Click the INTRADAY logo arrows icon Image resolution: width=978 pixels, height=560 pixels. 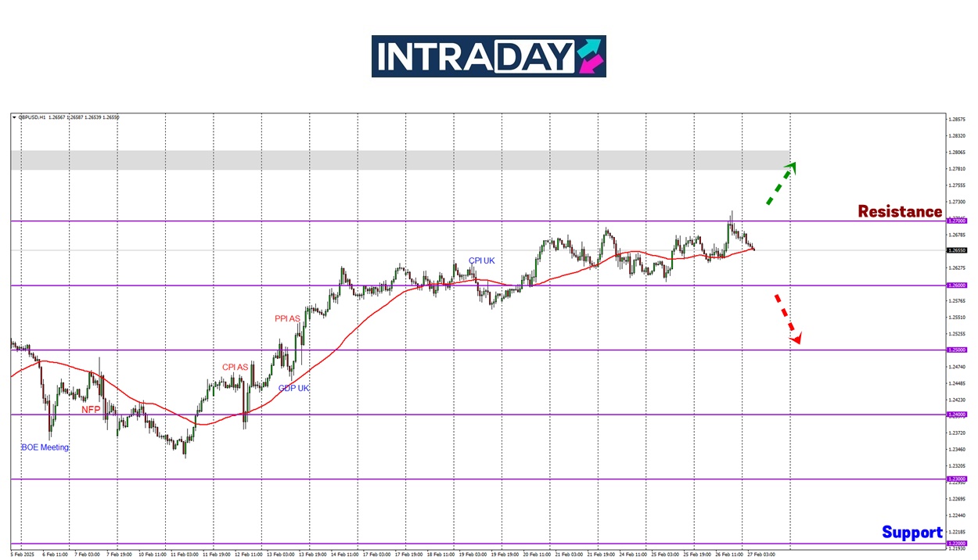click(x=590, y=56)
